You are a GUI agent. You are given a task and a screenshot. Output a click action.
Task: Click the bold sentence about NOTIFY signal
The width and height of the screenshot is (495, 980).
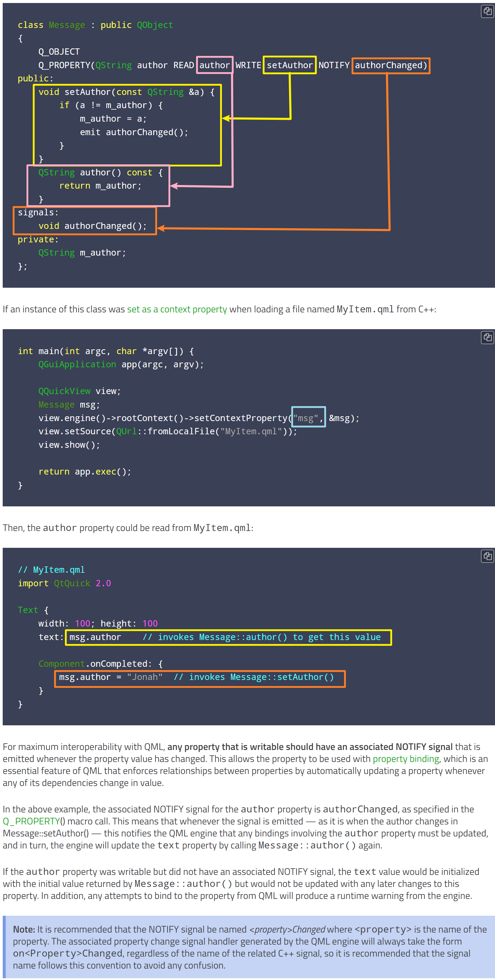[x=310, y=747]
